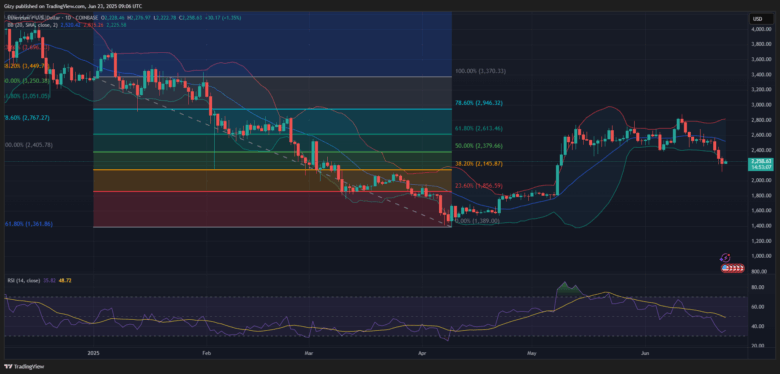Click the May time axis label
Screen dimensions: 780x374
532,353
